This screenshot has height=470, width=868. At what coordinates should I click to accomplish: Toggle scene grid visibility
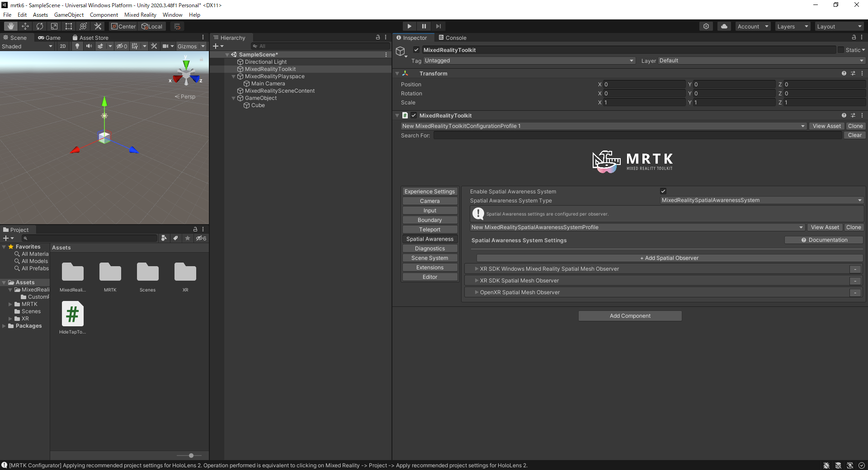tap(135, 46)
